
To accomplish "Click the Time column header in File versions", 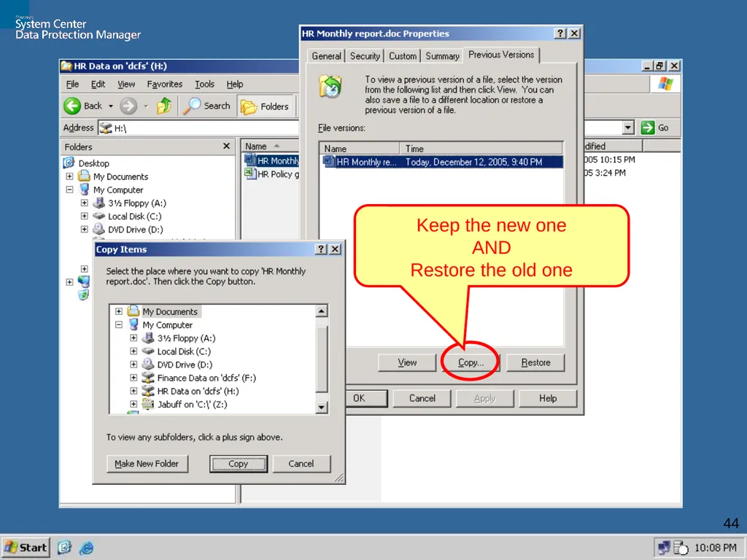I will [481, 149].
